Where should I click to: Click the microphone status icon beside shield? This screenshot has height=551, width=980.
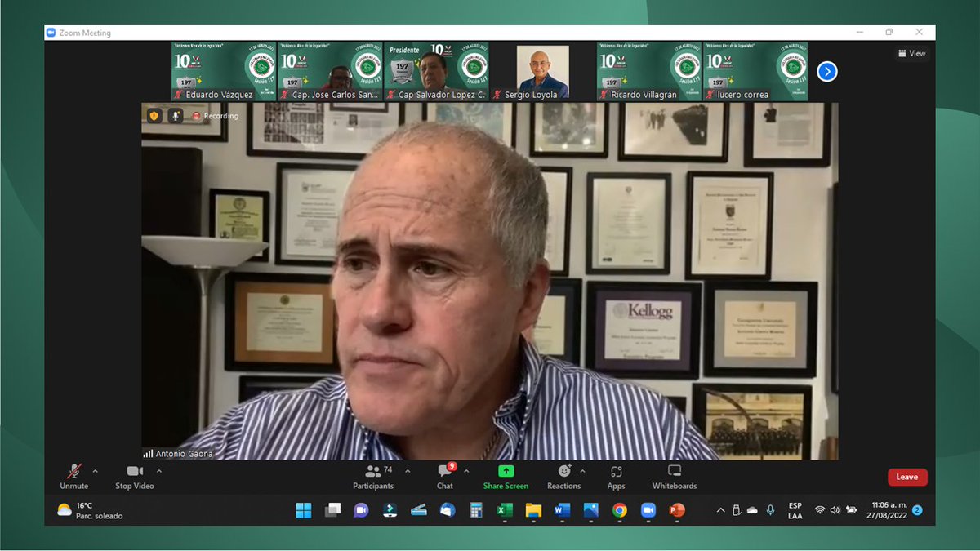[175, 116]
